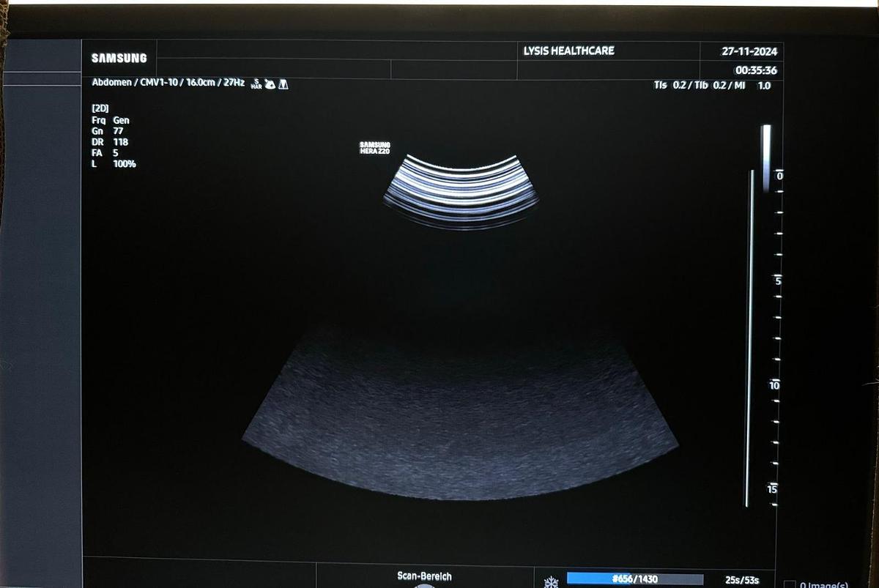Click the probe orientation marker icon
This screenshot has width=879, height=588.
coord(270,84)
